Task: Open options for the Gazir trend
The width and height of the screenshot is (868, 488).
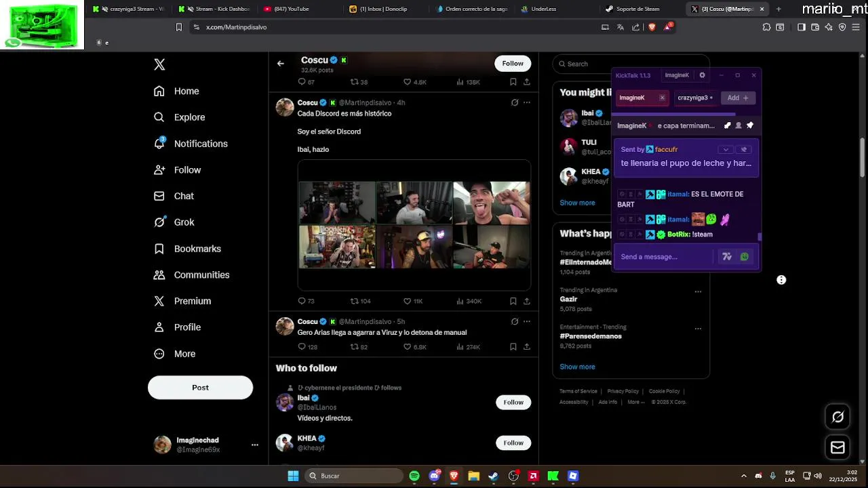Action: (x=698, y=291)
